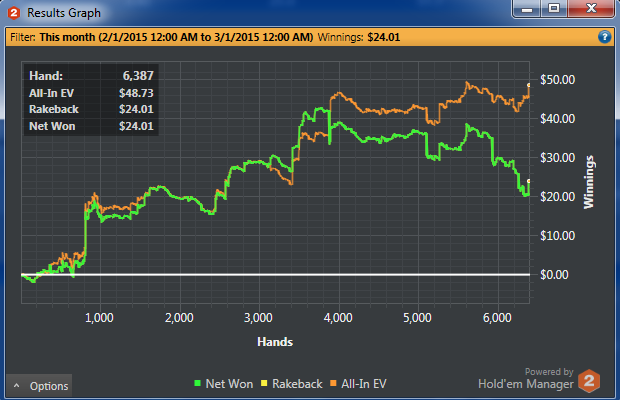Click the $40.00 y-axis label
620x400 pixels.
pyautogui.click(x=558, y=119)
